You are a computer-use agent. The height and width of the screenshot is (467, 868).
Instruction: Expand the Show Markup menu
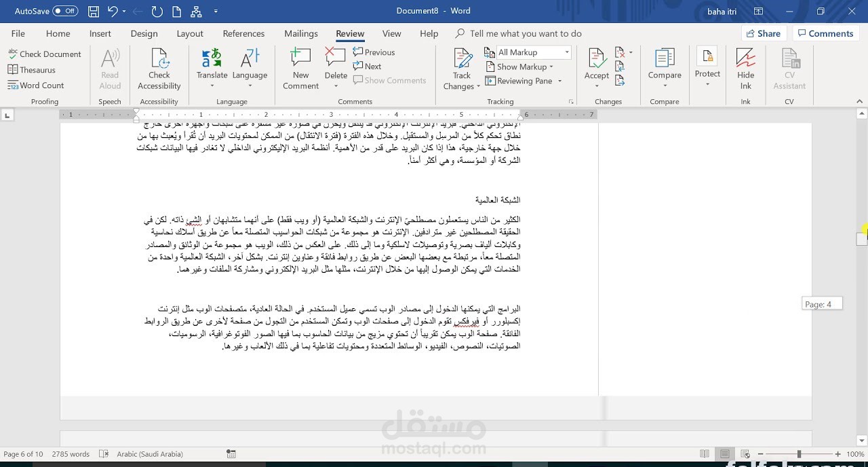519,67
